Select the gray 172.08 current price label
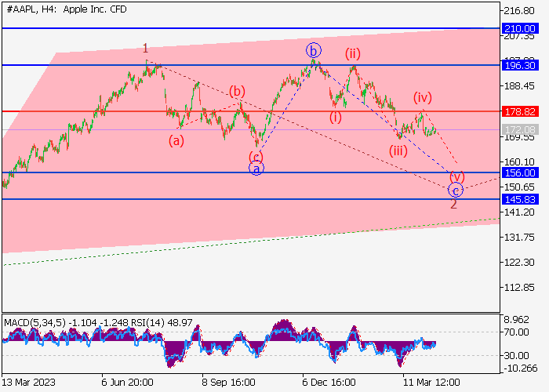Screen dimensions: 549x392 tap(520, 130)
